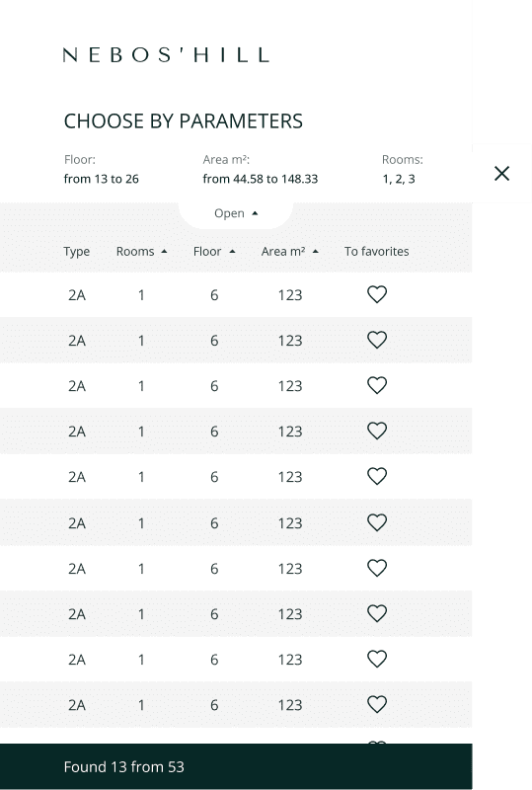Open the NEBOS'HILL logo link
The image size is (532, 790).
tap(166, 55)
